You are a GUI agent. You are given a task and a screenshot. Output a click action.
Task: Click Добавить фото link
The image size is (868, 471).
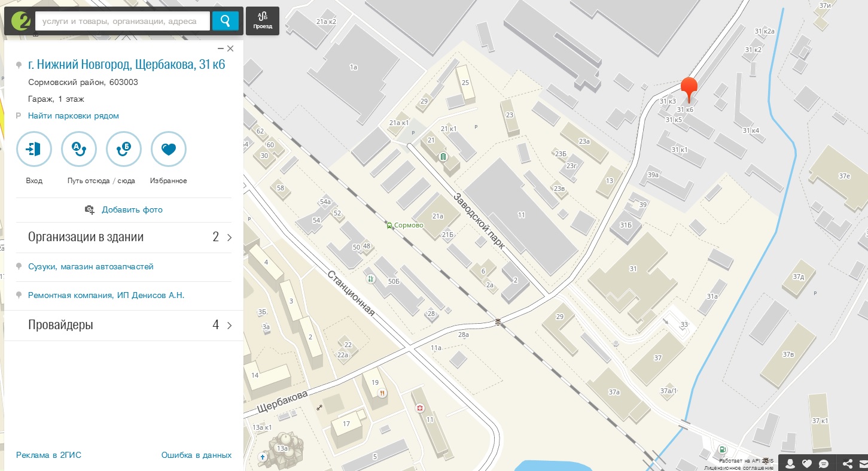(x=132, y=209)
